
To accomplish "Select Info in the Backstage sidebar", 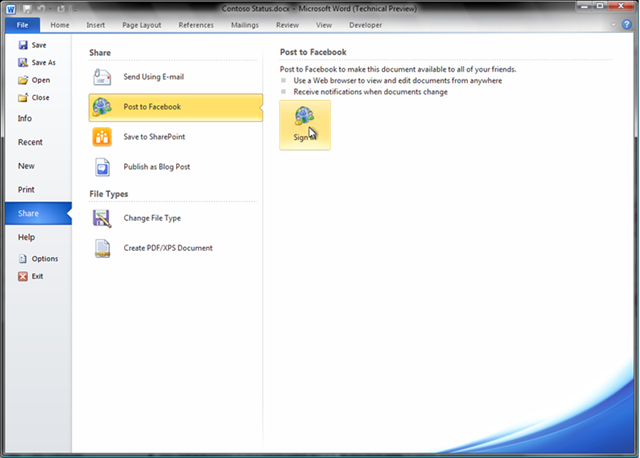I will click(x=24, y=118).
